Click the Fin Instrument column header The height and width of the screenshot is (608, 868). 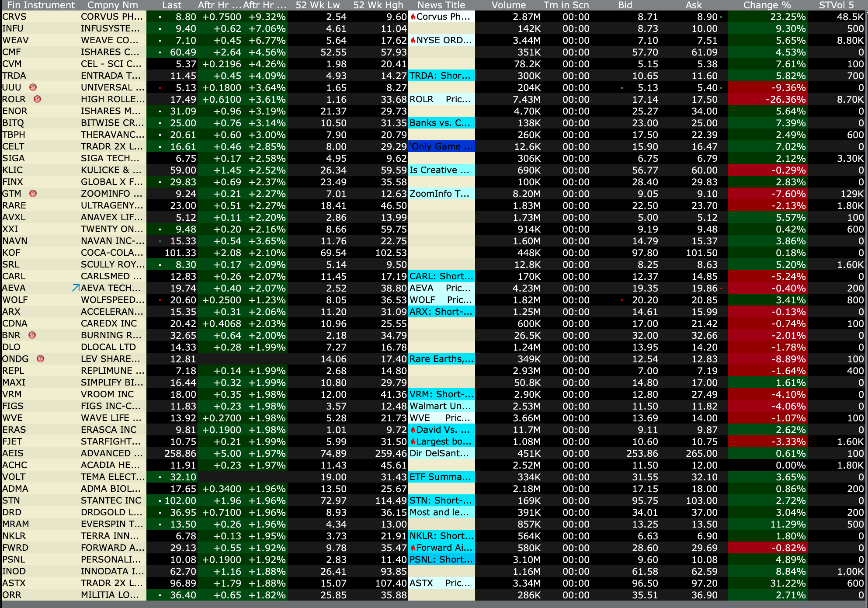pyautogui.click(x=41, y=5)
